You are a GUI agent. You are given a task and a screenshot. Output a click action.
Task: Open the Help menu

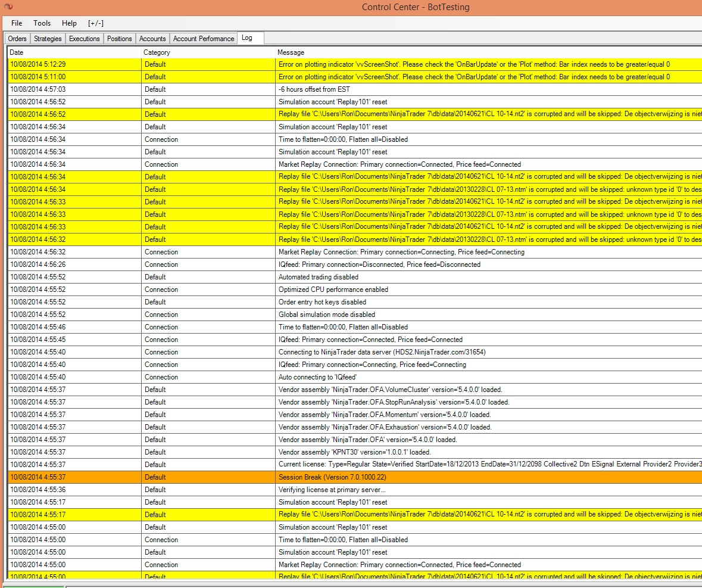pos(70,23)
